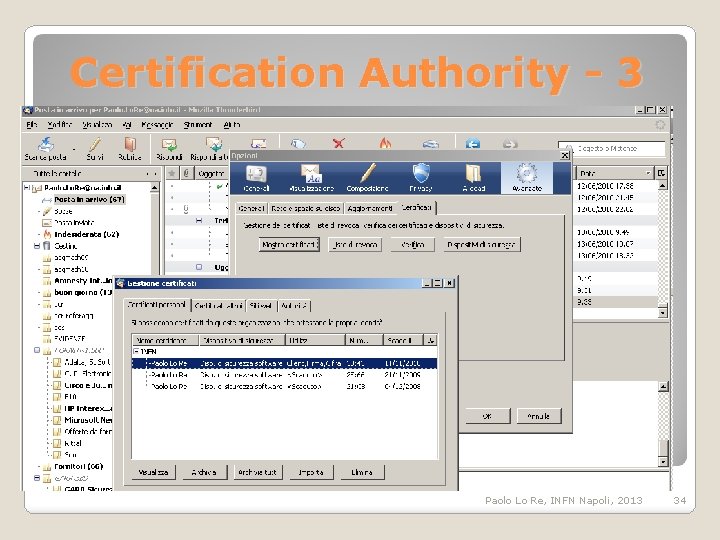Click the starred column header icon
720x540 pixels.
click(172, 173)
